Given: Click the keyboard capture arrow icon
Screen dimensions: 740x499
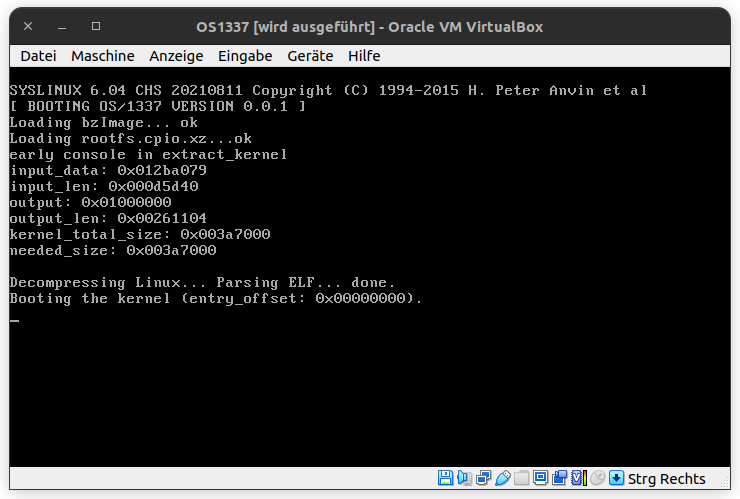Looking at the screenshot, I should pos(616,478).
